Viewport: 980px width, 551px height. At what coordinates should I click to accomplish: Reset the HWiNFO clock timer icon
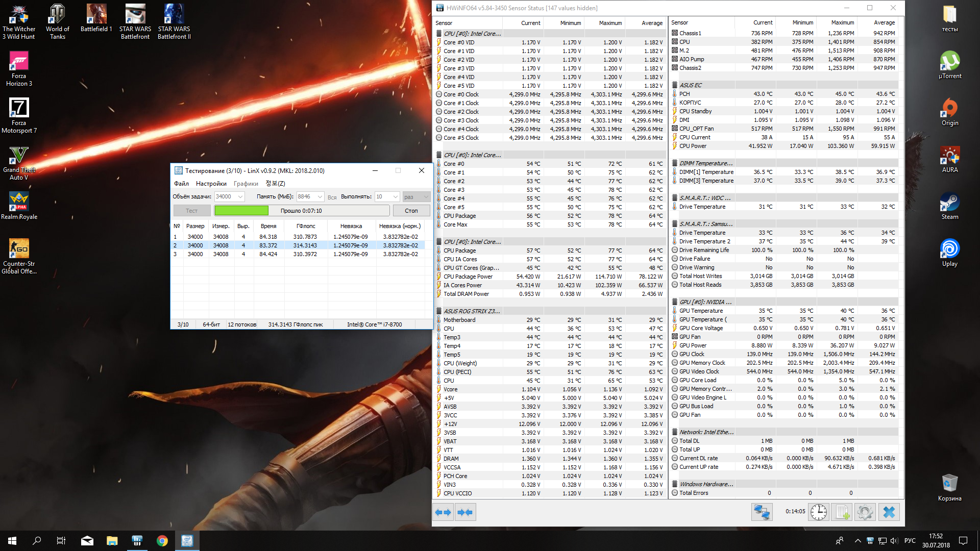819,512
